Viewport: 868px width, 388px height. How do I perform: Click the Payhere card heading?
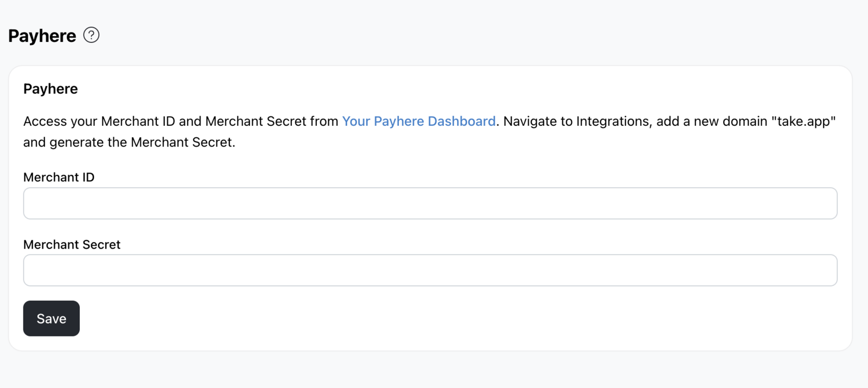point(50,89)
